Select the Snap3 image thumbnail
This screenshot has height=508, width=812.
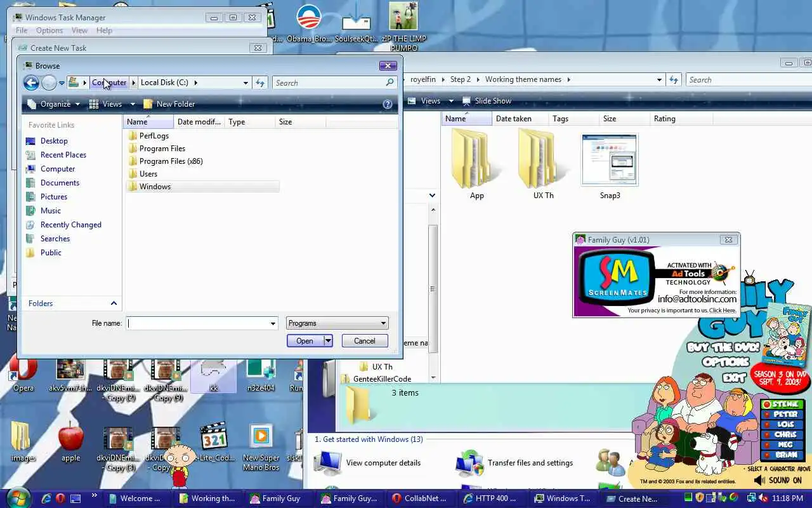pyautogui.click(x=610, y=166)
